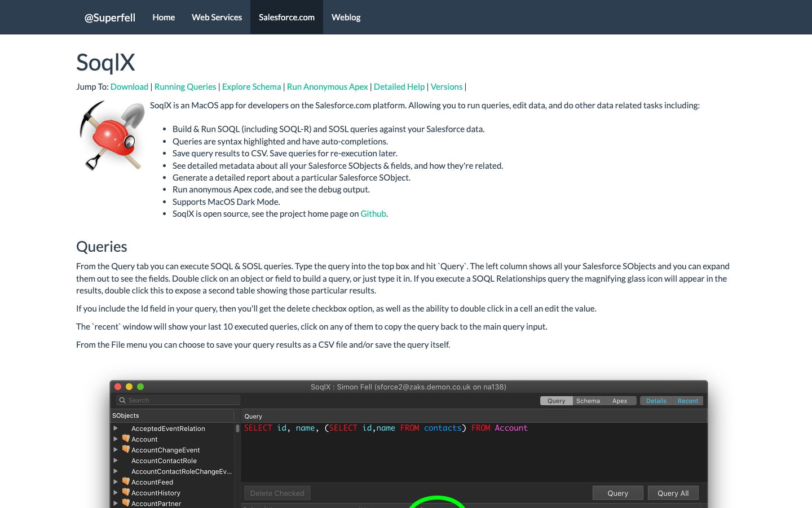Go to the Weblog nav item

[x=346, y=17]
